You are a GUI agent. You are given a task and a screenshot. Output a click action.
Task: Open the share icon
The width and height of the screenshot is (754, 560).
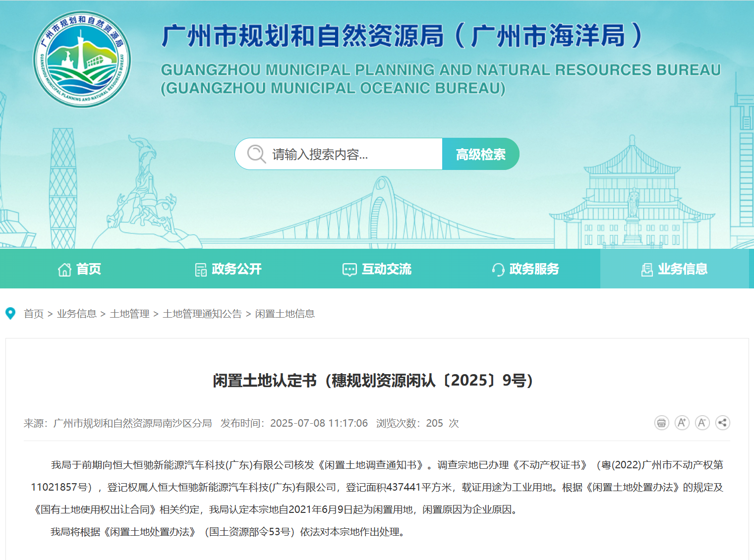pyautogui.click(x=723, y=423)
